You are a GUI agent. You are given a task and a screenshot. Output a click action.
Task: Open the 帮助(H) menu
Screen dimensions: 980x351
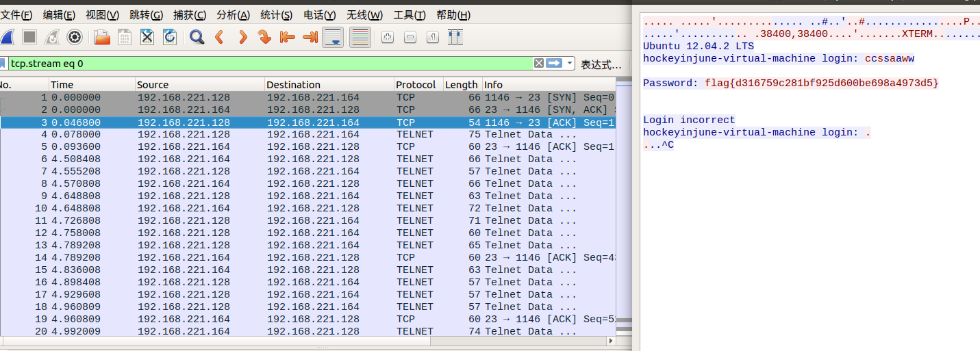pyautogui.click(x=453, y=15)
